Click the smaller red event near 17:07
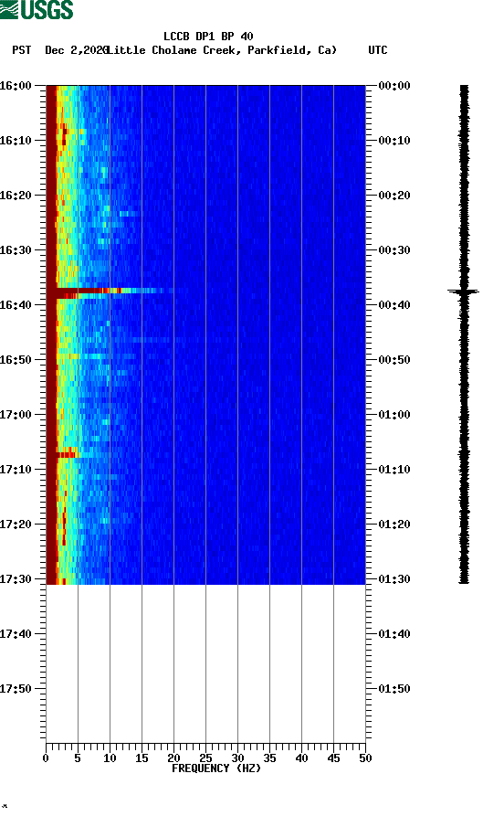The height and width of the screenshot is (816, 504). point(67,454)
